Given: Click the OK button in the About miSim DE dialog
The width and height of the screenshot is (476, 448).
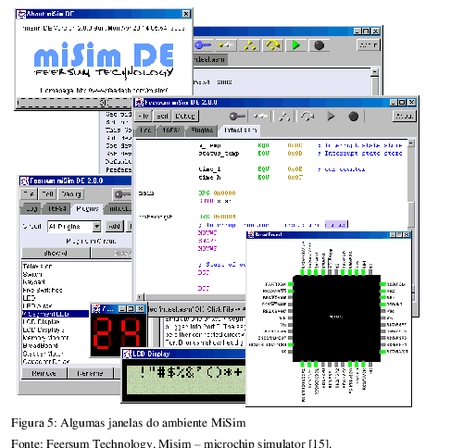Looking at the screenshot, I should tap(74, 103).
